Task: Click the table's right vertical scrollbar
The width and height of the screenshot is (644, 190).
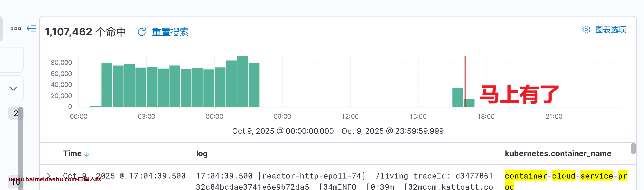Action: click(633, 148)
